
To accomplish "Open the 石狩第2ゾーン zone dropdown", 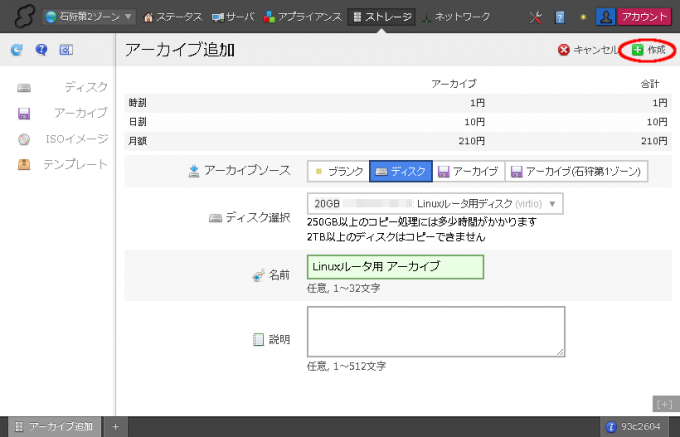I will click(89, 17).
